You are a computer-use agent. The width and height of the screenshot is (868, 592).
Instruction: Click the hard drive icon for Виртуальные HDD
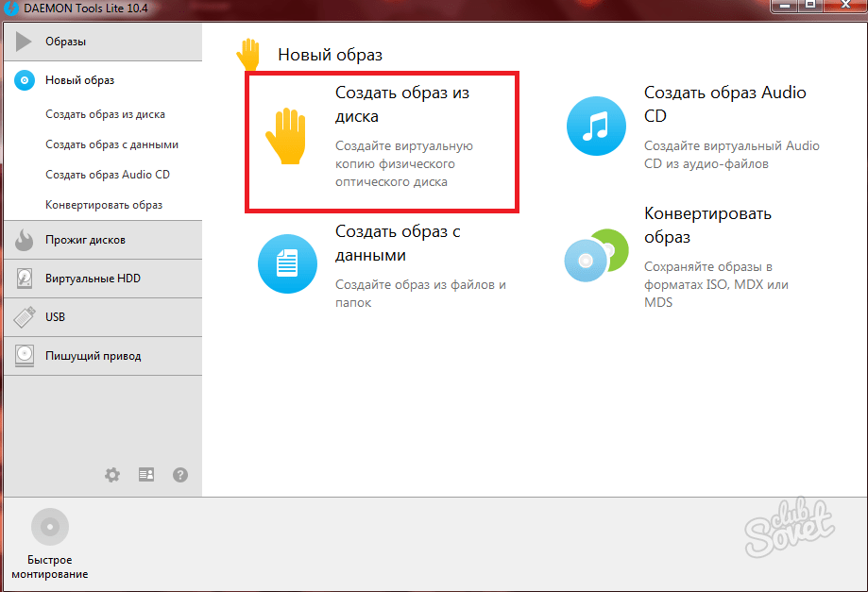(x=25, y=279)
